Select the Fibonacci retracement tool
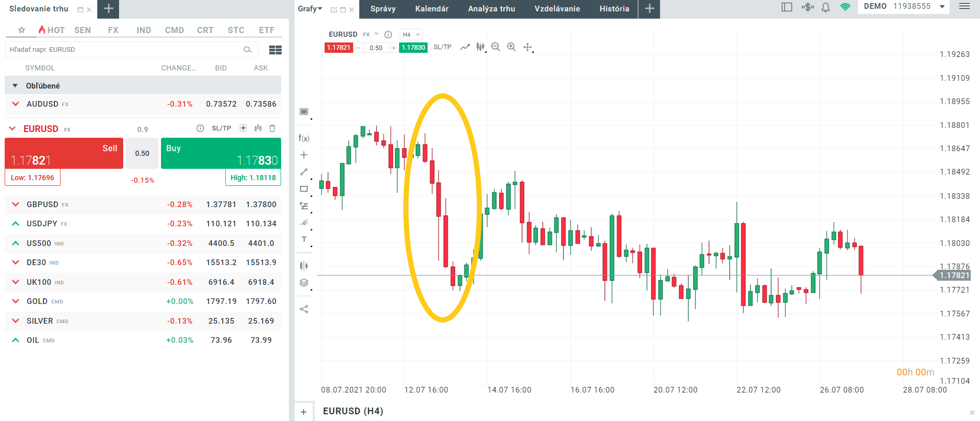 pyautogui.click(x=304, y=206)
